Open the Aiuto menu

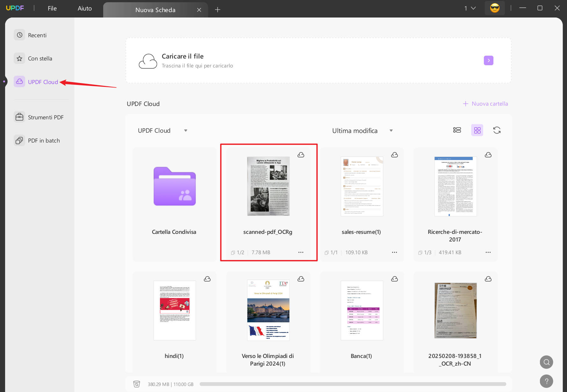coord(85,8)
